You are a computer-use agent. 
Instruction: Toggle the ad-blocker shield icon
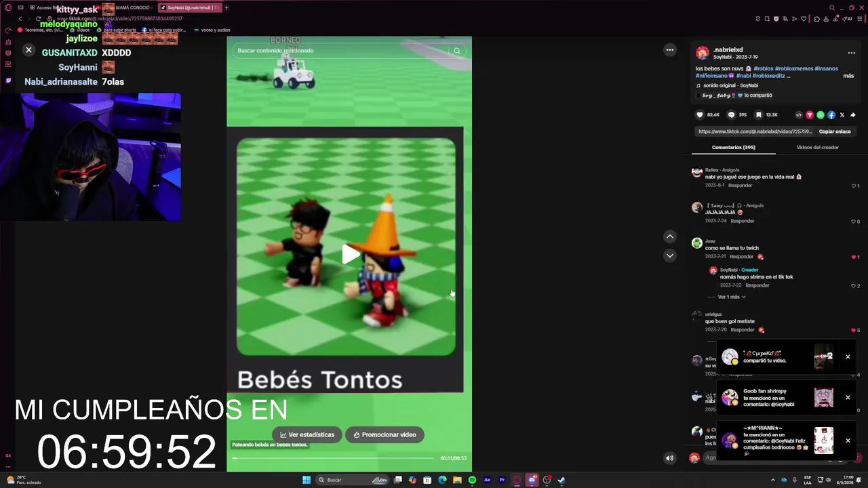776,18
